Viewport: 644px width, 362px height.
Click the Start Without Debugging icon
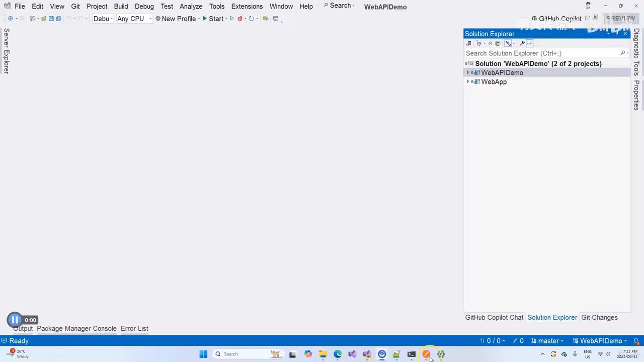(232, 19)
